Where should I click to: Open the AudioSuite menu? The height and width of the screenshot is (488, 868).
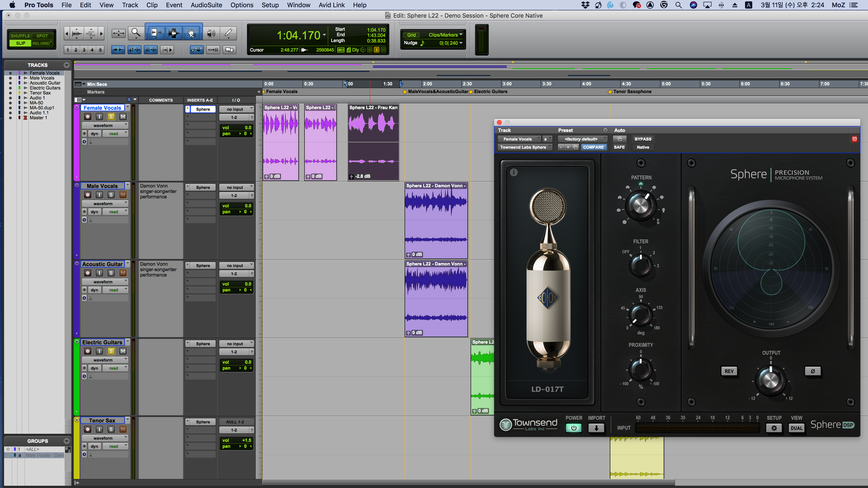pos(206,5)
